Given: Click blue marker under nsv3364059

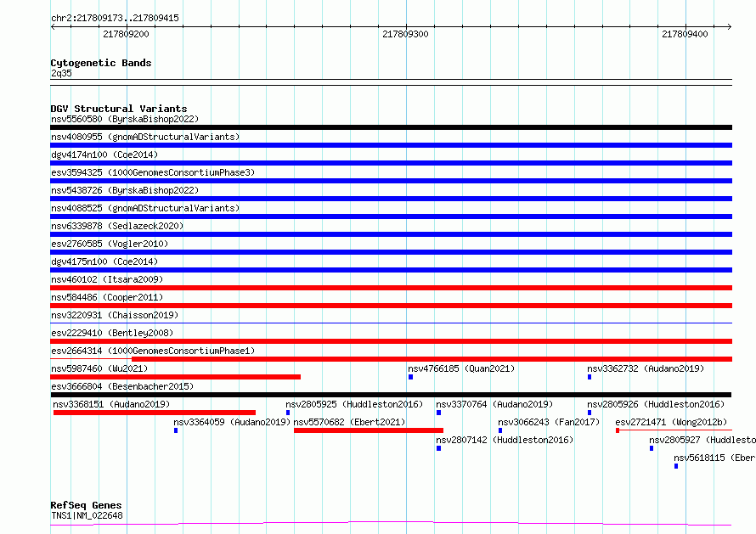Looking at the screenshot, I should [x=176, y=430].
